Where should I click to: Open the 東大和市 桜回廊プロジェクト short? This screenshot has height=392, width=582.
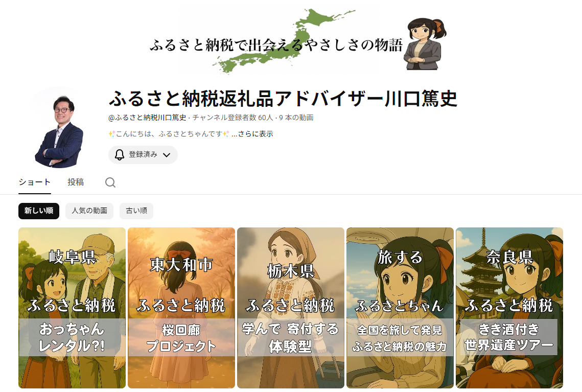tap(181, 308)
